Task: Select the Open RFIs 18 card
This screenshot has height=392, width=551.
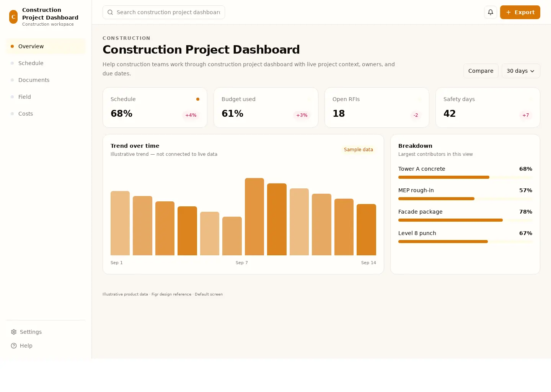Action: pos(377,108)
